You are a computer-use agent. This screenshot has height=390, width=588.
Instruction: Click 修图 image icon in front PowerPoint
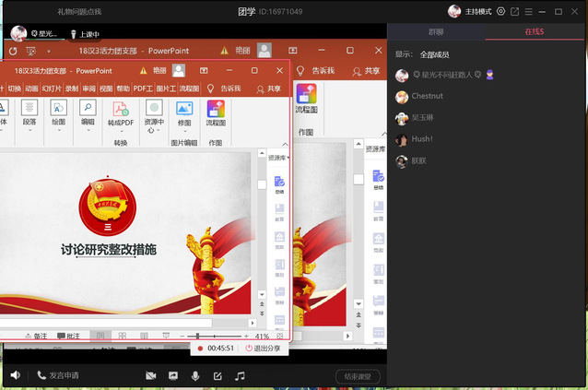[x=184, y=109]
